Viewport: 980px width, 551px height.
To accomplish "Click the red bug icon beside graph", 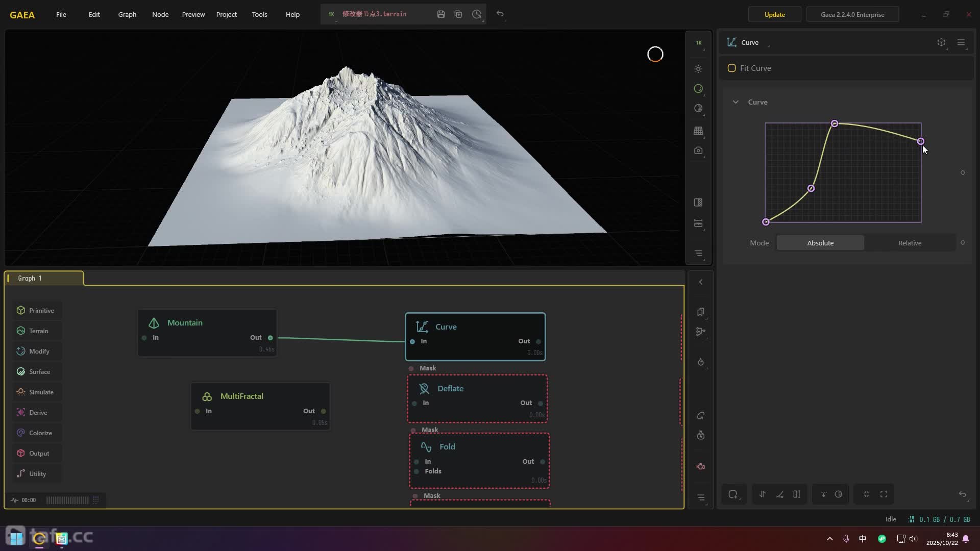I will [x=701, y=466].
